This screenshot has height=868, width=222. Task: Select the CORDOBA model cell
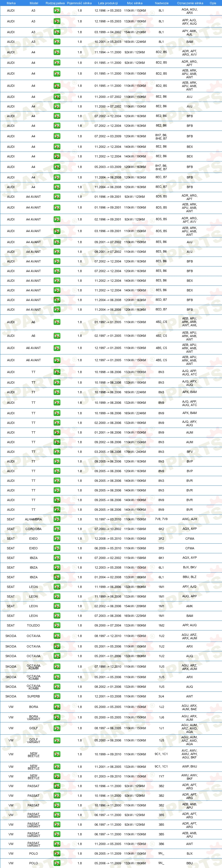coord(33,529)
